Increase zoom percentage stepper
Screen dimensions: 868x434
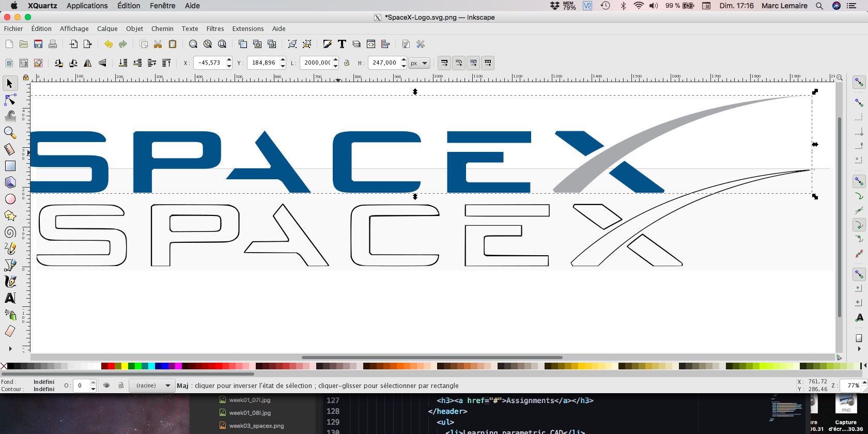864,383
